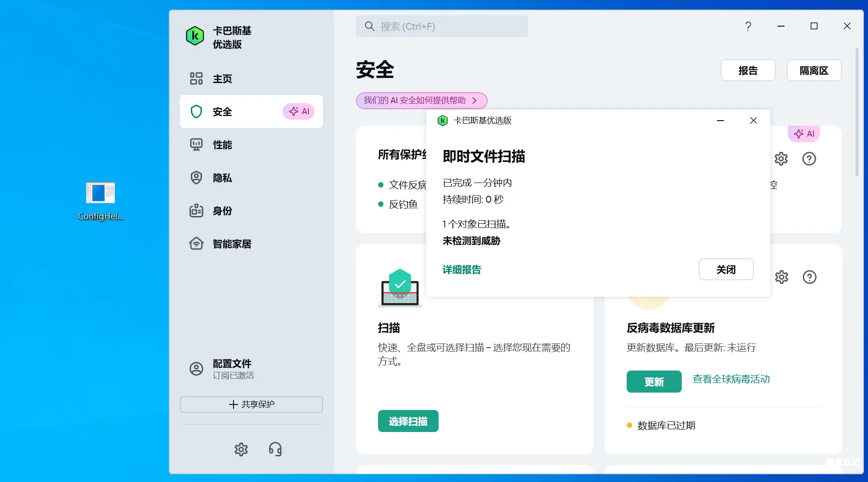Click in the 搜索 search field
The image size is (868, 482).
pos(442,26)
